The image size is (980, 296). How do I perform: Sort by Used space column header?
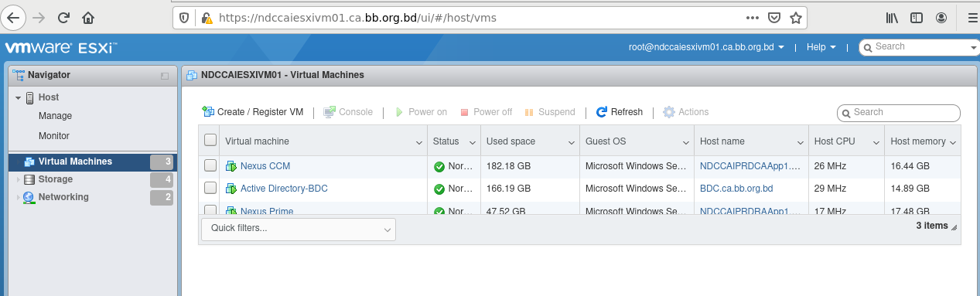[530, 141]
